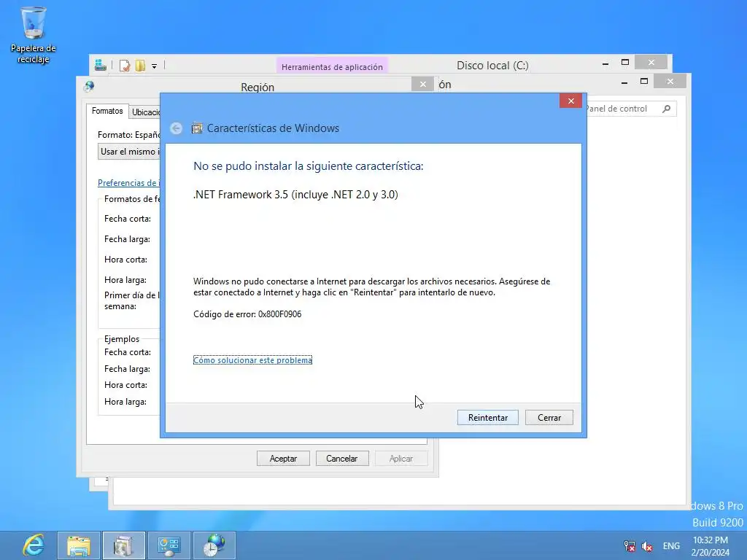
Task: Click the Reintentar button
Action: click(488, 418)
